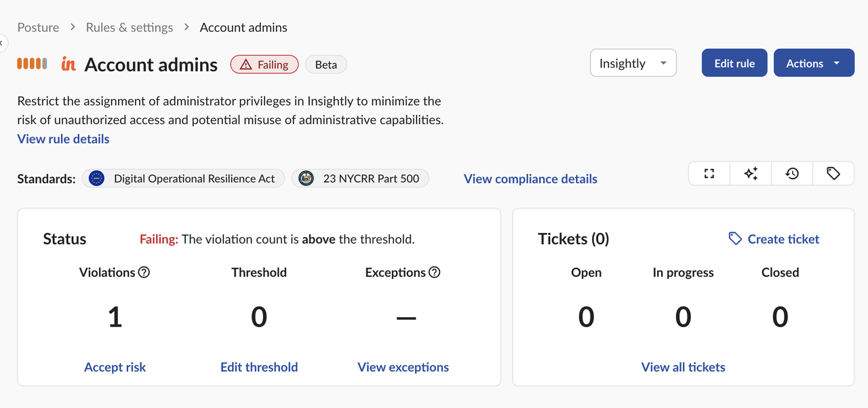
Task: Click the tag label icon
Action: [833, 174]
